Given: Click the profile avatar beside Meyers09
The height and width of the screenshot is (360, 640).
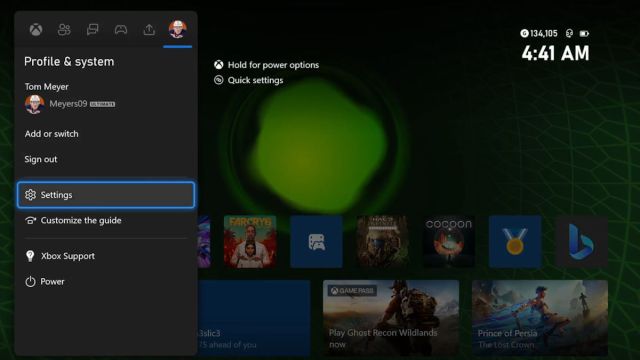Looking at the screenshot, I should pyautogui.click(x=34, y=104).
